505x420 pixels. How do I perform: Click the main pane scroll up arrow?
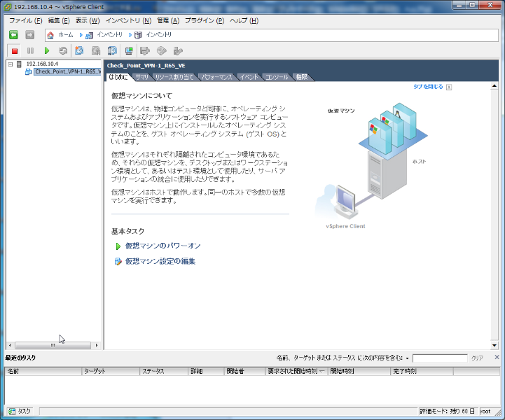[494, 86]
